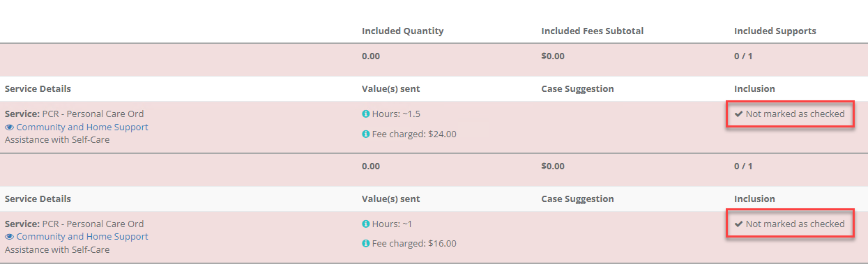Click the info icon beside Fee charged: $24.00
The width and height of the screenshot is (868, 264).
(365, 134)
